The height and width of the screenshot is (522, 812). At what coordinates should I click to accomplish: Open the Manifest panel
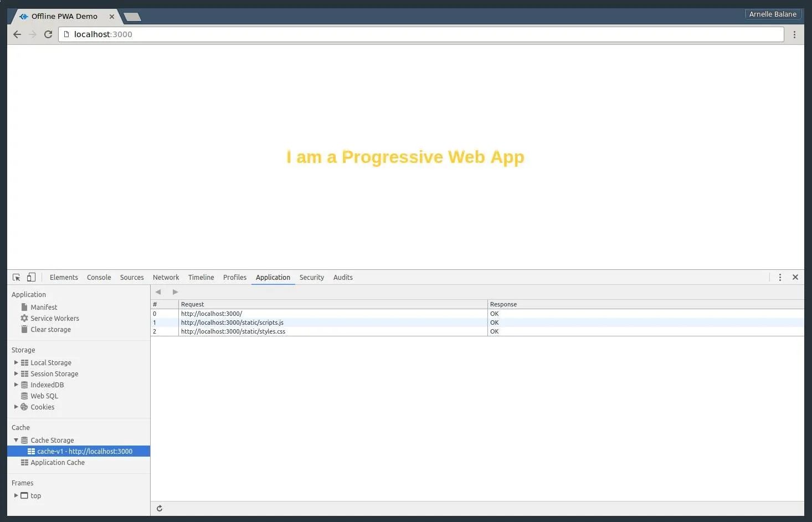[x=44, y=307]
